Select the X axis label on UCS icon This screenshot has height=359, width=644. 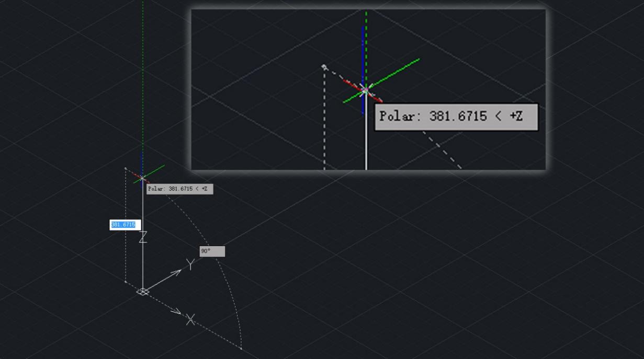click(190, 319)
